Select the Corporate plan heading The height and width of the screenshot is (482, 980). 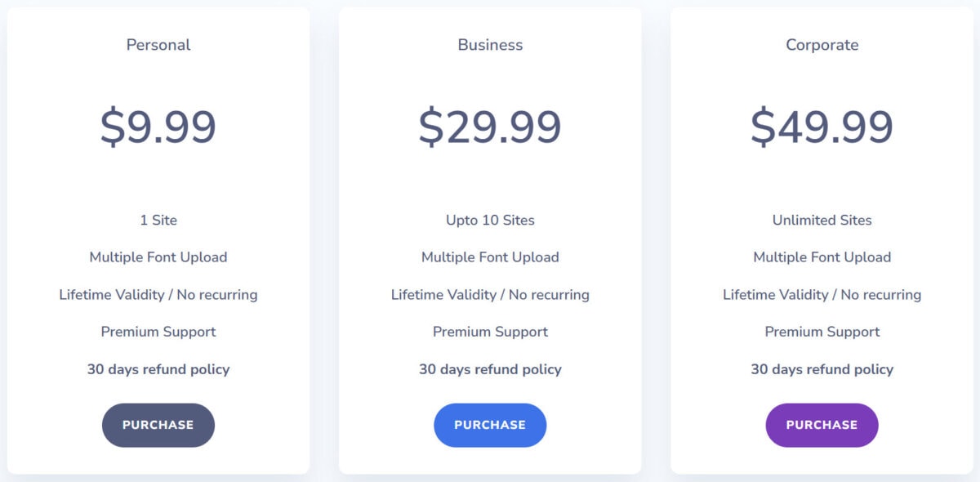pyautogui.click(x=822, y=45)
